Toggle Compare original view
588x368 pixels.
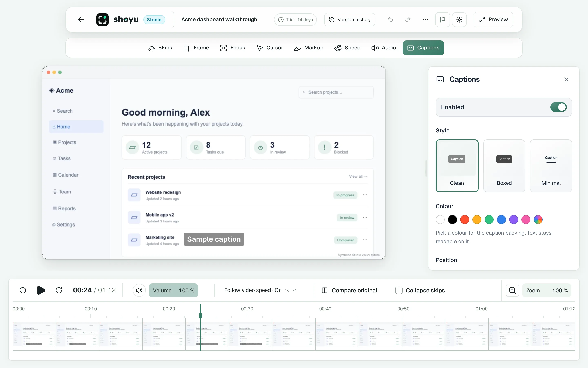point(349,290)
